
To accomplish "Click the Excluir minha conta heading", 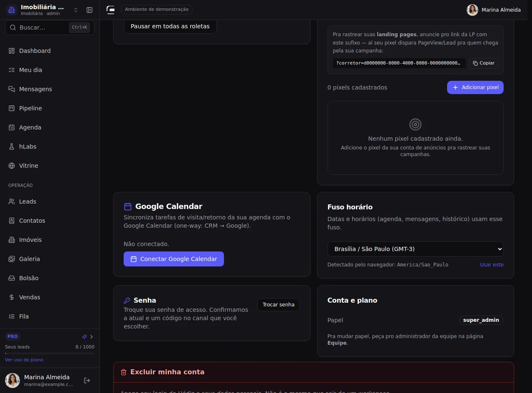I will pyautogui.click(x=167, y=372).
